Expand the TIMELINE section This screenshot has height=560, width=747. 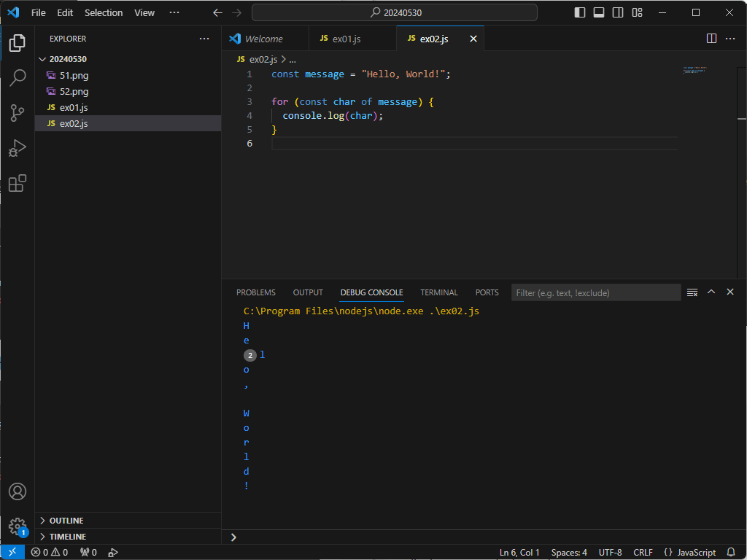point(128,537)
